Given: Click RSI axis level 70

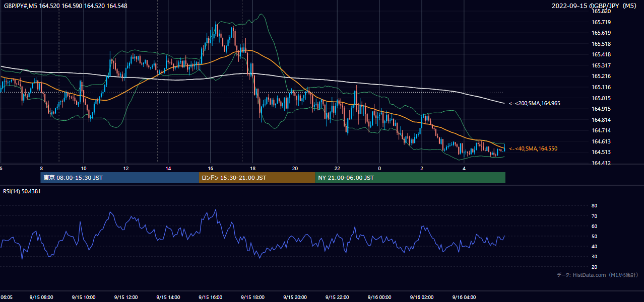Looking at the screenshot, I should 595,216.
